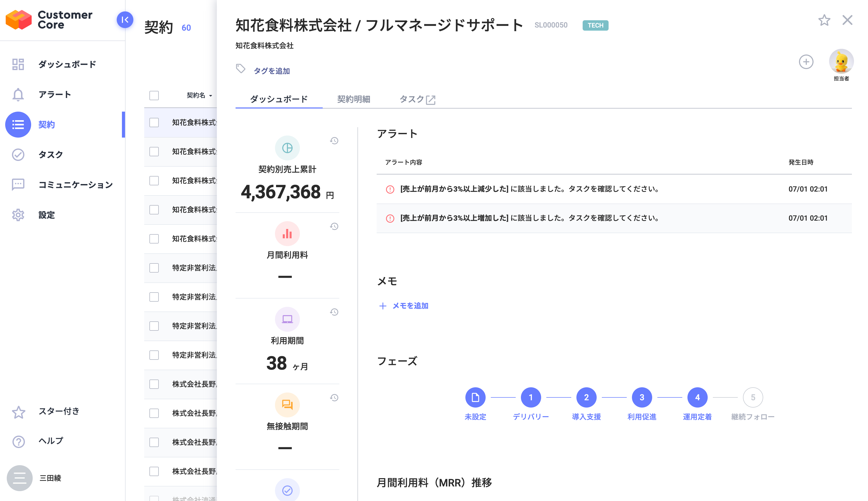Image resolution: width=868 pixels, height=501 pixels.
Task: Click the アラート bell icon in sidebar
Action: [x=18, y=95]
